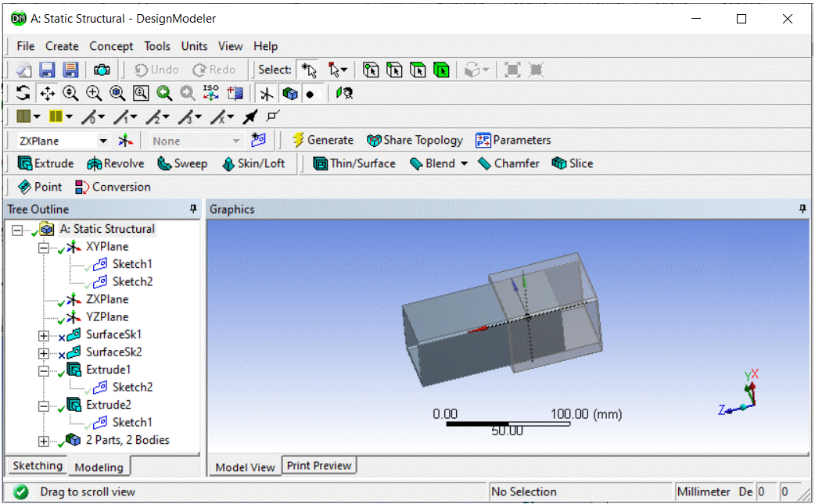Choose the Box Zoom tool
The image size is (815, 504).
coord(94,94)
